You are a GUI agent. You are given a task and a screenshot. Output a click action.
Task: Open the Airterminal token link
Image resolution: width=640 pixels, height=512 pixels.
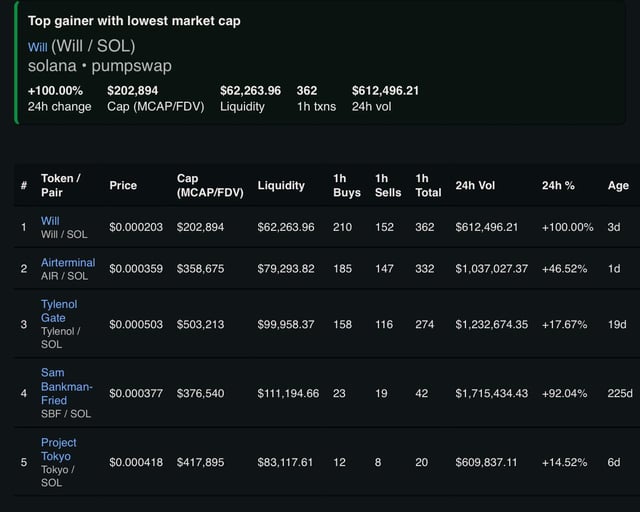click(x=68, y=262)
